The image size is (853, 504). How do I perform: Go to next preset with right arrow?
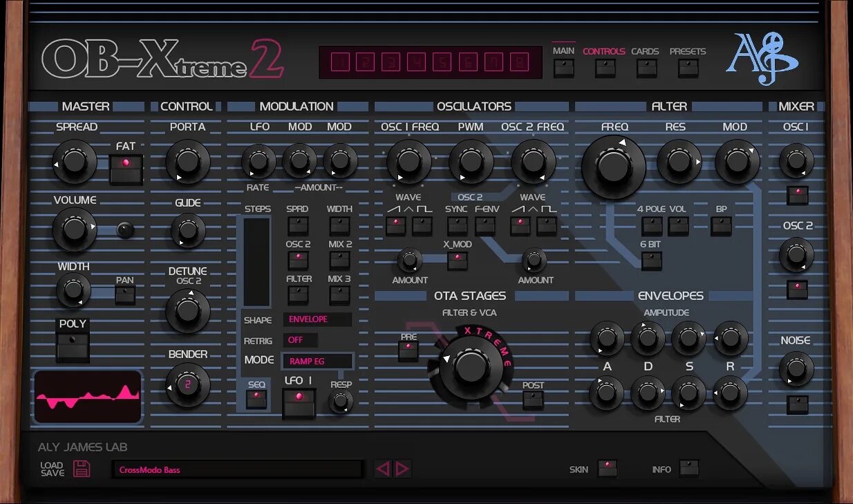(402, 469)
